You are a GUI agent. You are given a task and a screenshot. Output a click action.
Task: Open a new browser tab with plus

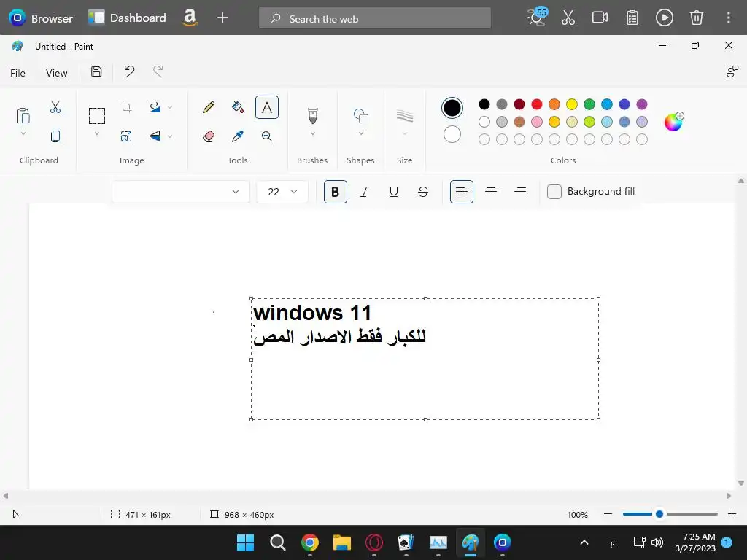(222, 18)
